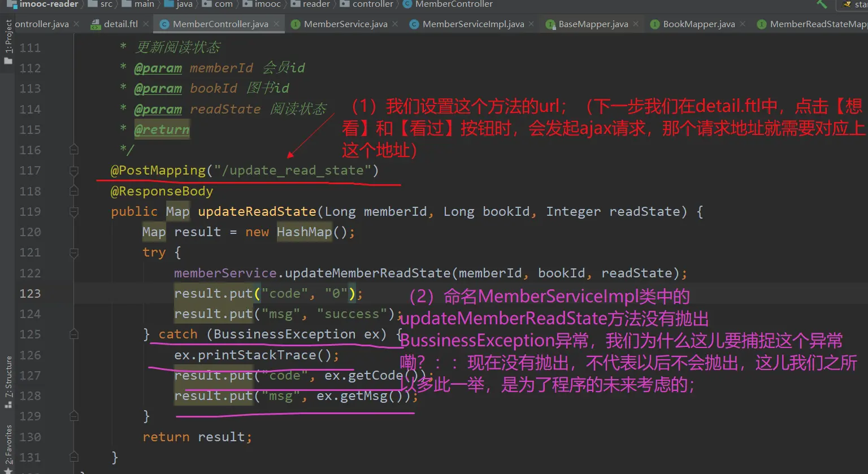Click the MemberServiceImpl.java class icon
Viewport: 868px width, 474px height.
[x=414, y=24]
